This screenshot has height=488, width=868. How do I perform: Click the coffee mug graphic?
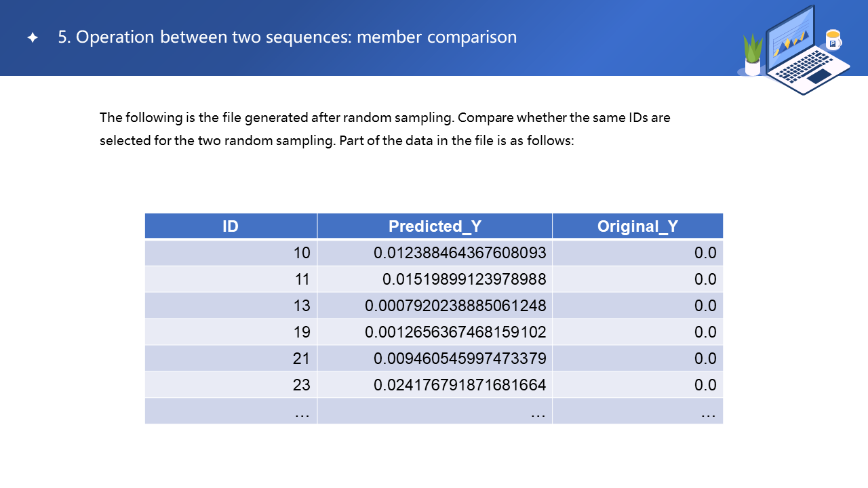pyautogui.click(x=833, y=40)
